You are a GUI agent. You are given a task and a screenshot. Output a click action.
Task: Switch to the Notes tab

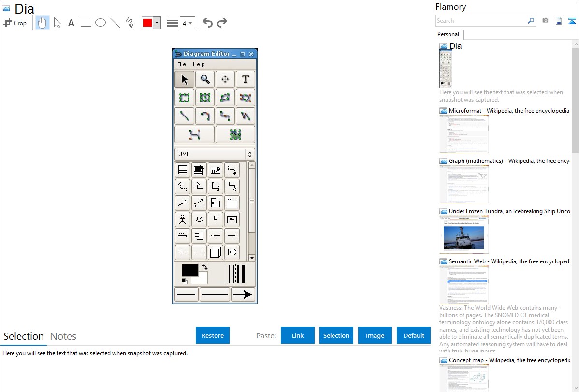(63, 336)
